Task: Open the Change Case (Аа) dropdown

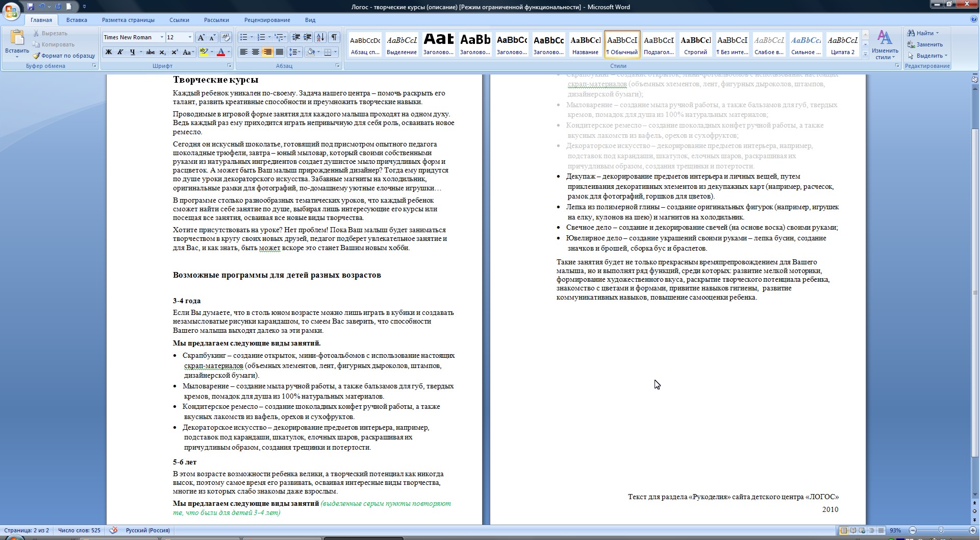Action: pyautogui.click(x=188, y=52)
